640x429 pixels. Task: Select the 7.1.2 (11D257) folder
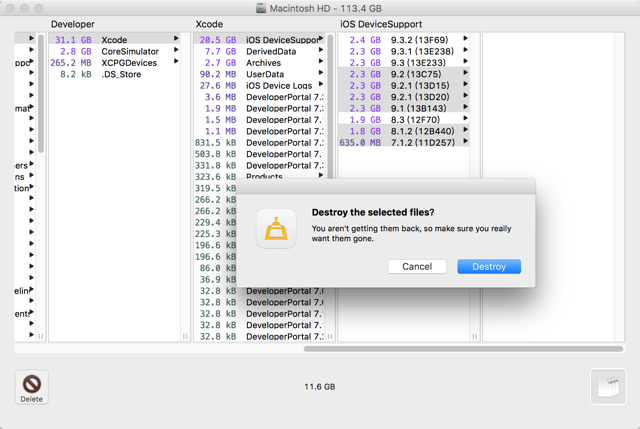tap(404, 142)
